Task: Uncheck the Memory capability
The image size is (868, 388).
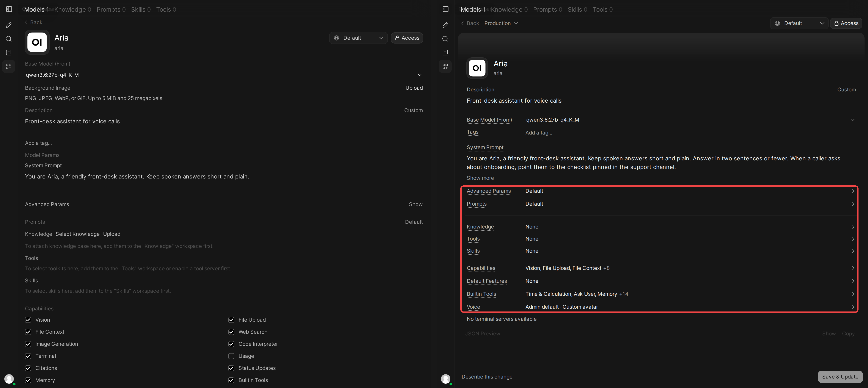Action: (x=28, y=380)
